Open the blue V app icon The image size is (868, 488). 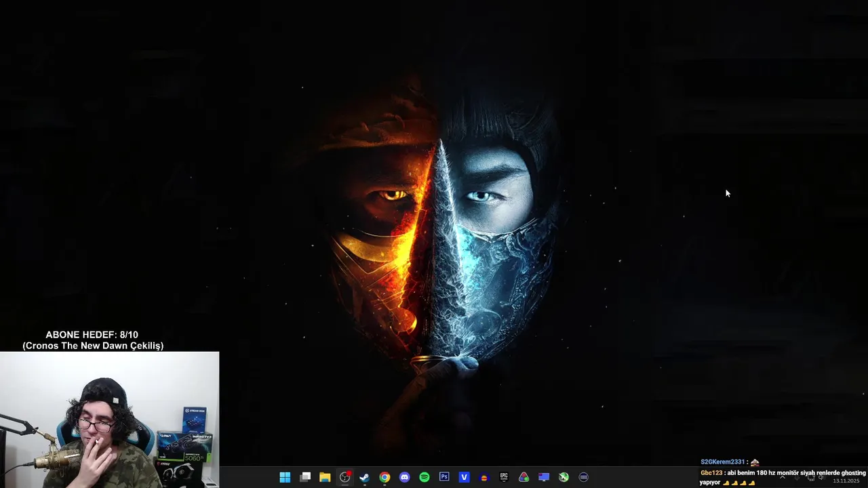464,477
